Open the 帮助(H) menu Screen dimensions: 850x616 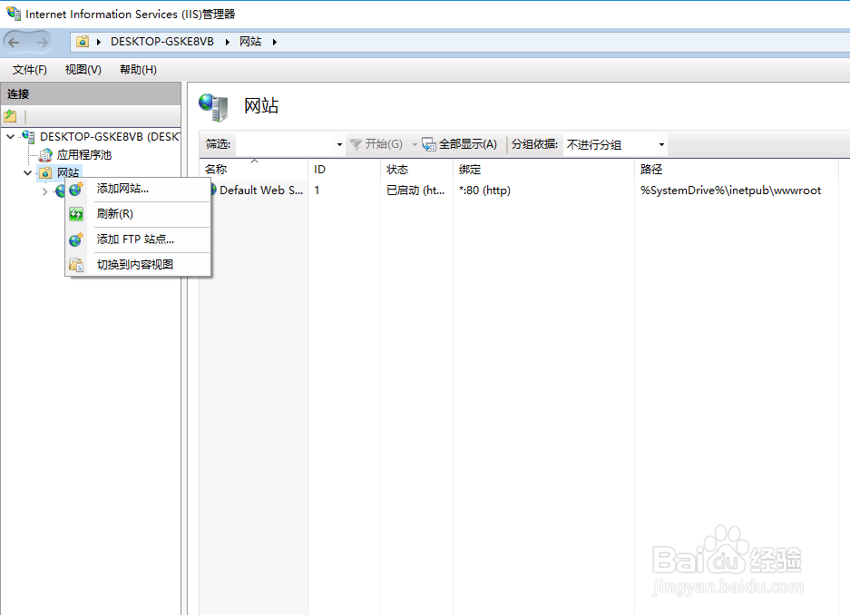tap(138, 70)
